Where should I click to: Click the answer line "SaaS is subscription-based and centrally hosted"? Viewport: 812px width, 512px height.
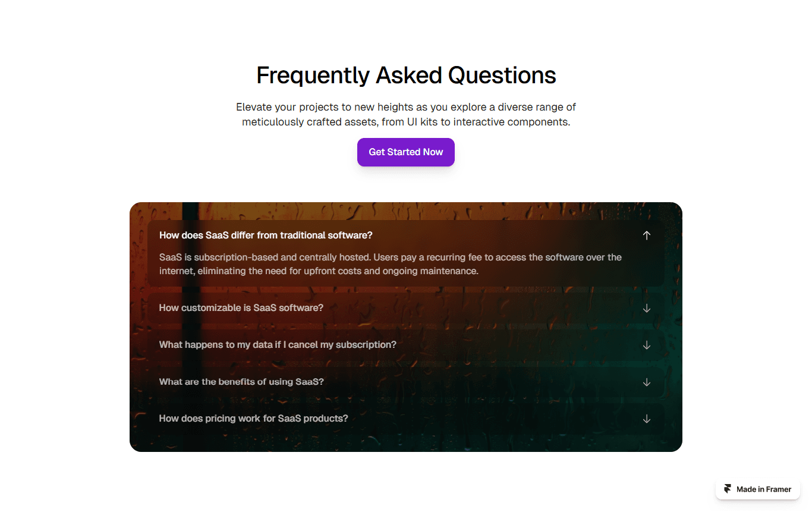pyautogui.click(x=391, y=257)
